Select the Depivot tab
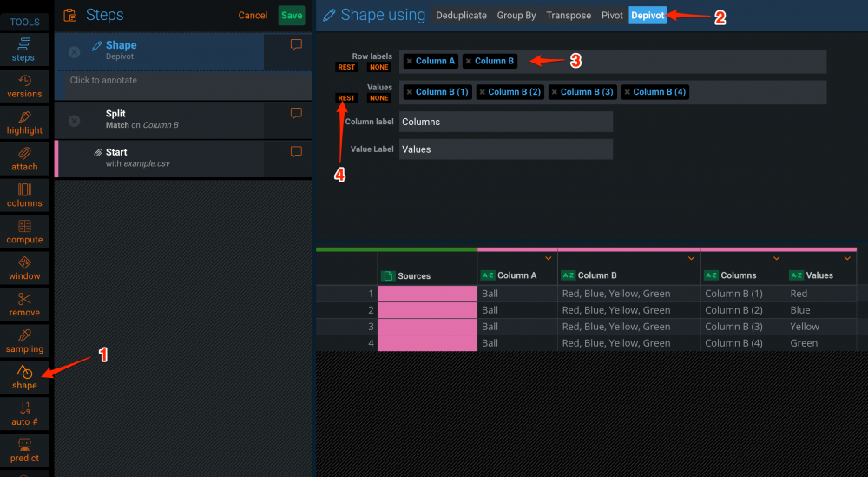This screenshot has height=477, width=868. coord(648,16)
